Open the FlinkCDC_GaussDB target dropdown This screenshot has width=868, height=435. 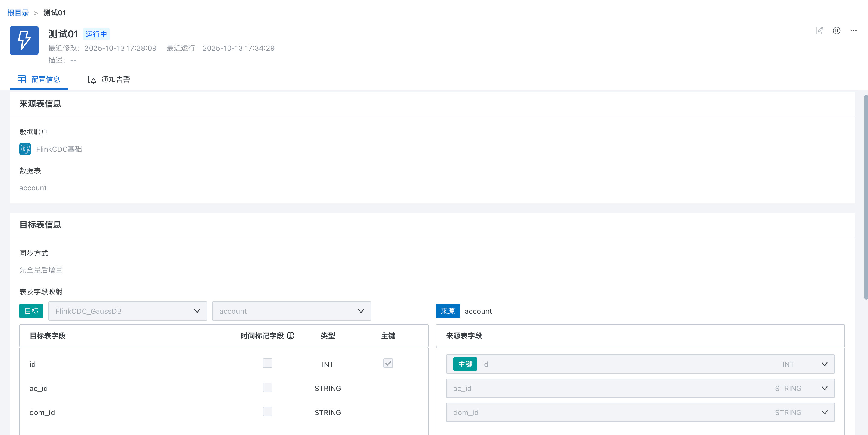(x=127, y=311)
